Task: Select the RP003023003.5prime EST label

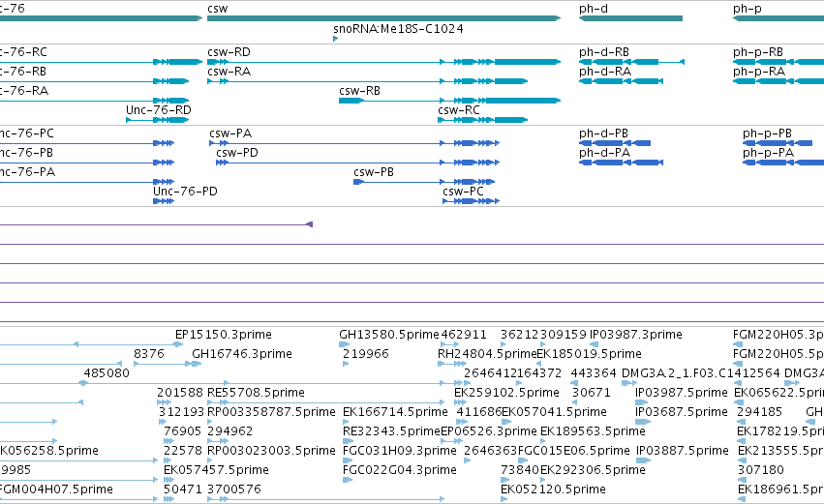Action: coord(271,451)
